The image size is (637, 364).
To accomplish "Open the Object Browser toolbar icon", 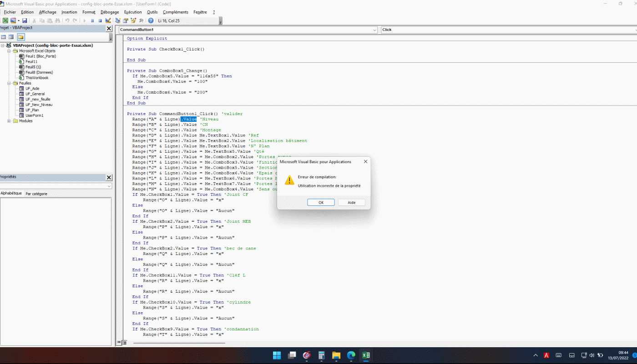I will click(x=133, y=20).
